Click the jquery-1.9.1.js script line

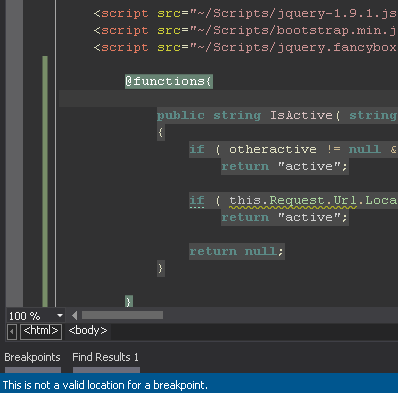tap(245, 14)
